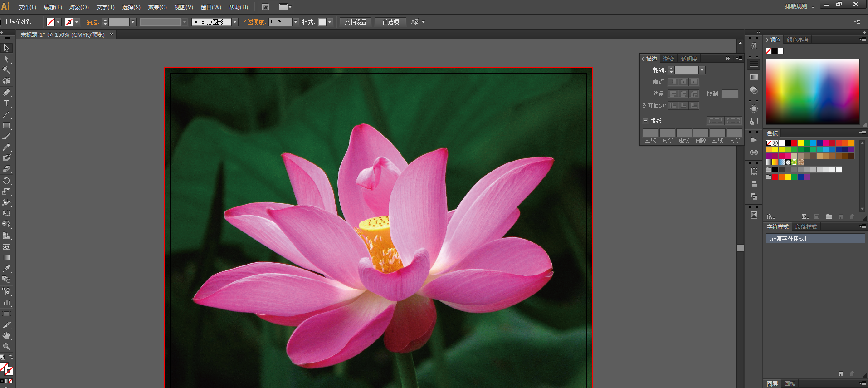Toggle miter join in 边角 row
This screenshot has height=388, width=868.
point(673,93)
